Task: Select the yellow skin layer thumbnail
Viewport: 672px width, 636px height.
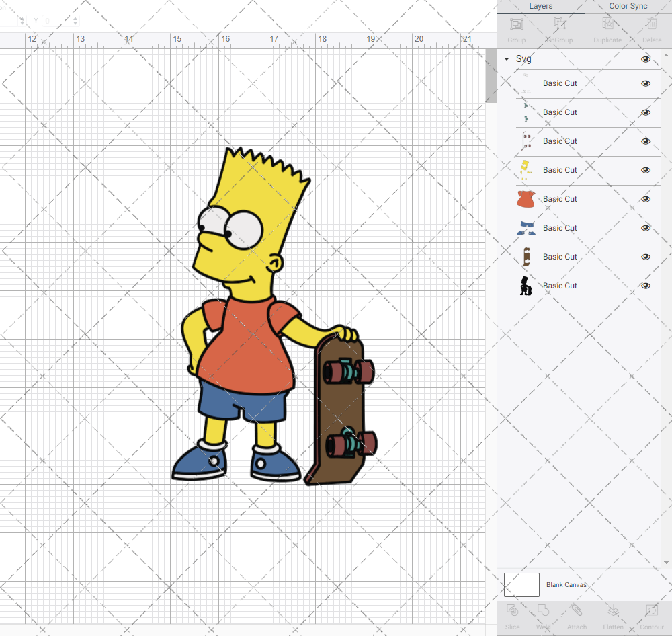Action: tap(526, 170)
